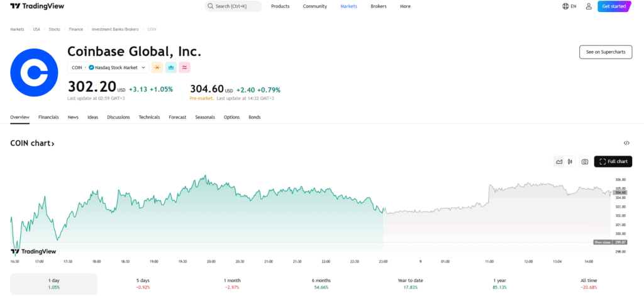Click the TradingView watermark logo in chart
This screenshot has width=644, height=296.
33,251
